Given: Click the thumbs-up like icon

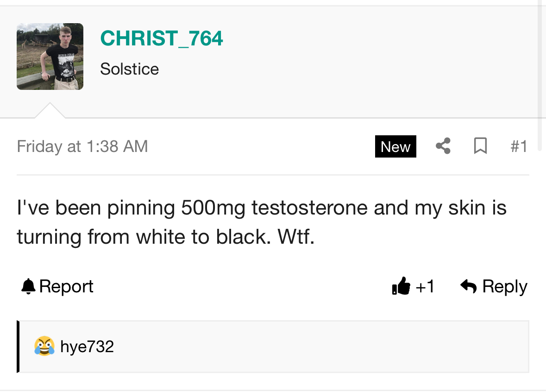Looking at the screenshot, I should coord(401,286).
